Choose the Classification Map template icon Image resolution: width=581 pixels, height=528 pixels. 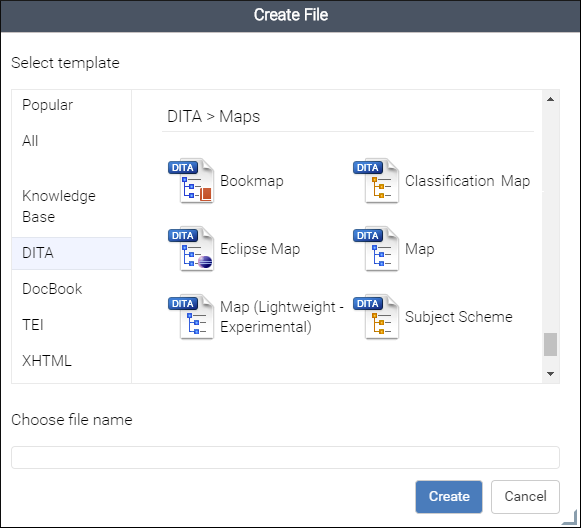pyautogui.click(x=376, y=181)
